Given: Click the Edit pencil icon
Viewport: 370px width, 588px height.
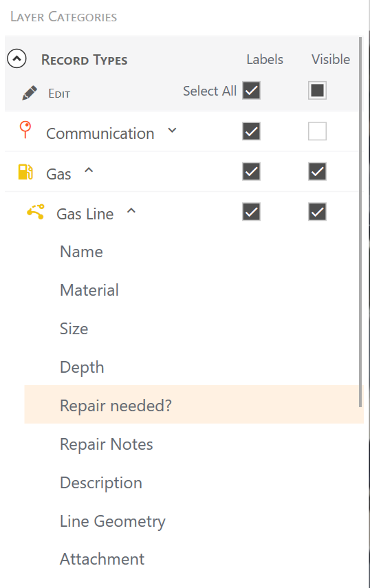Looking at the screenshot, I should (x=30, y=93).
